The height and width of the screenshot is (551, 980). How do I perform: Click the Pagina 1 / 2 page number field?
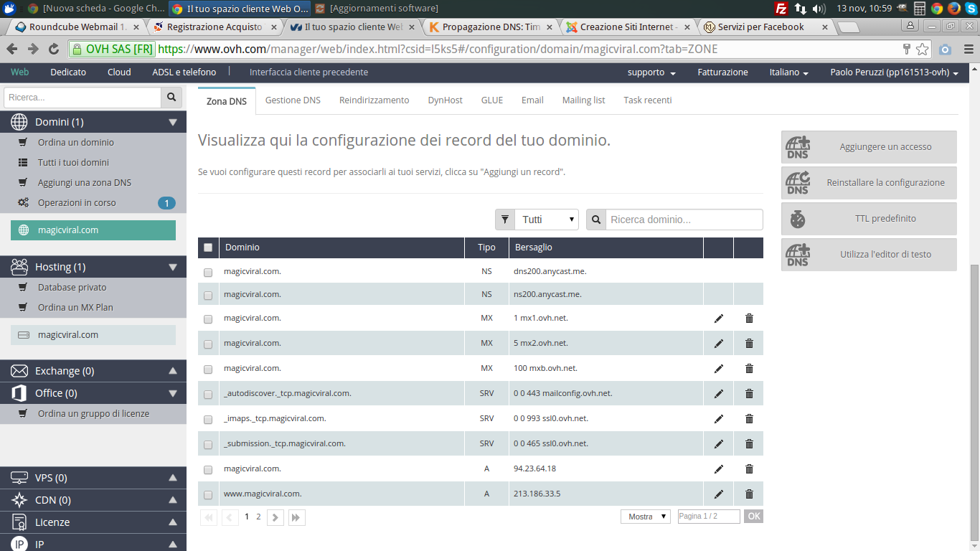click(709, 517)
